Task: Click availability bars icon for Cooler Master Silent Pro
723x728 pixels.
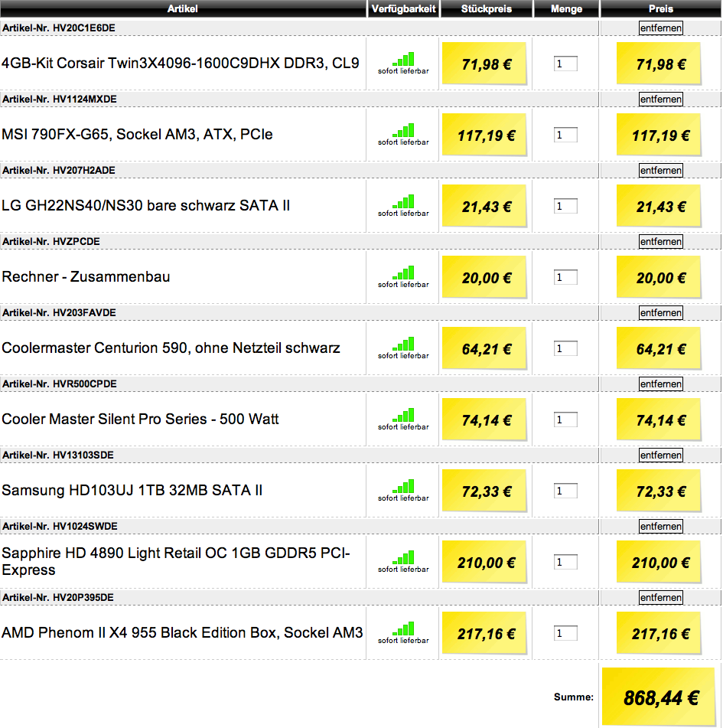Action: (x=403, y=415)
